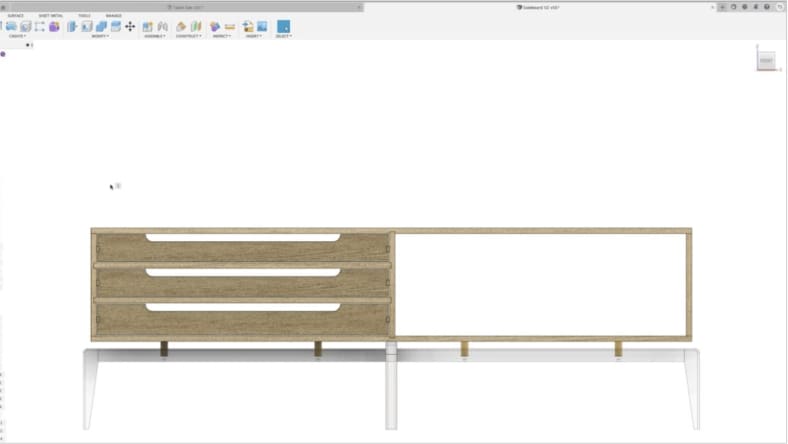The width and height of the screenshot is (788, 444).
Task: Switch to the SURFACE tab
Action: pos(16,16)
